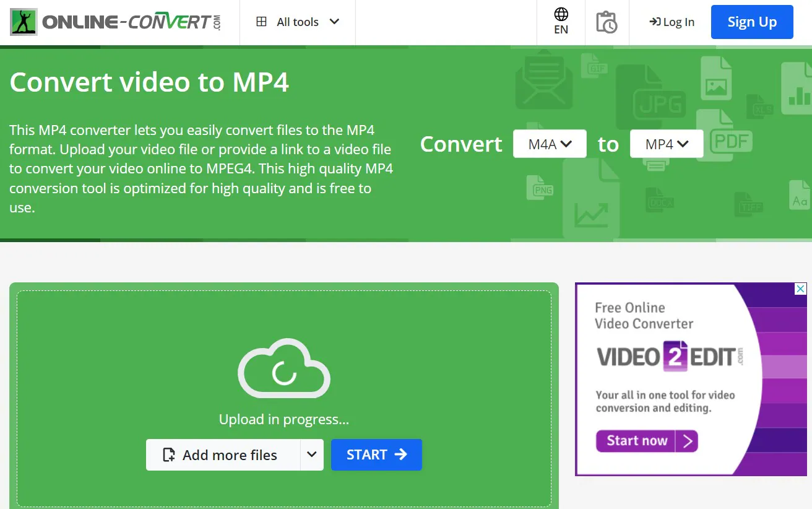Click the cloud upload progress icon

284,368
